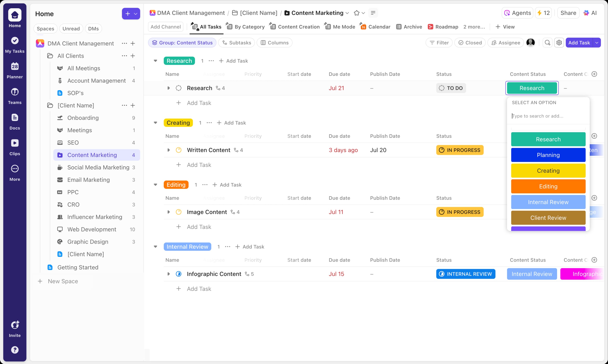Select the Planning option color swatch
The image size is (608, 364).
pos(548,155)
